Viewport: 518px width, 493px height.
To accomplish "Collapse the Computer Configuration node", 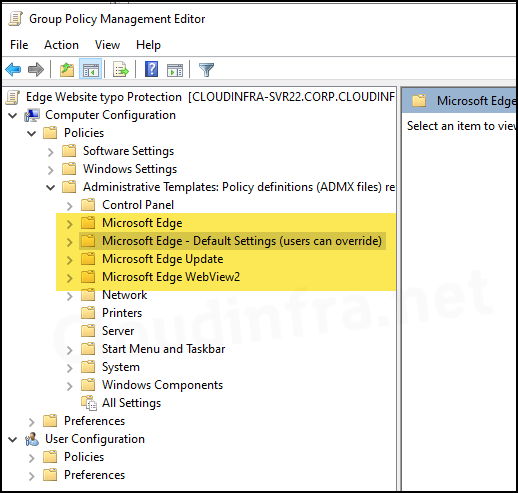I will (13, 116).
